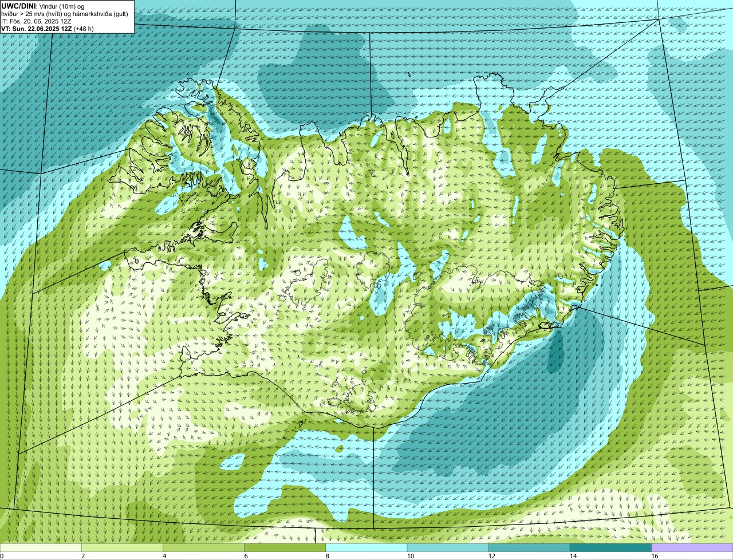The height and width of the screenshot is (560, 733).
Task: Click the '(+48 h)' forecast offset text
Action: point(84,29)
